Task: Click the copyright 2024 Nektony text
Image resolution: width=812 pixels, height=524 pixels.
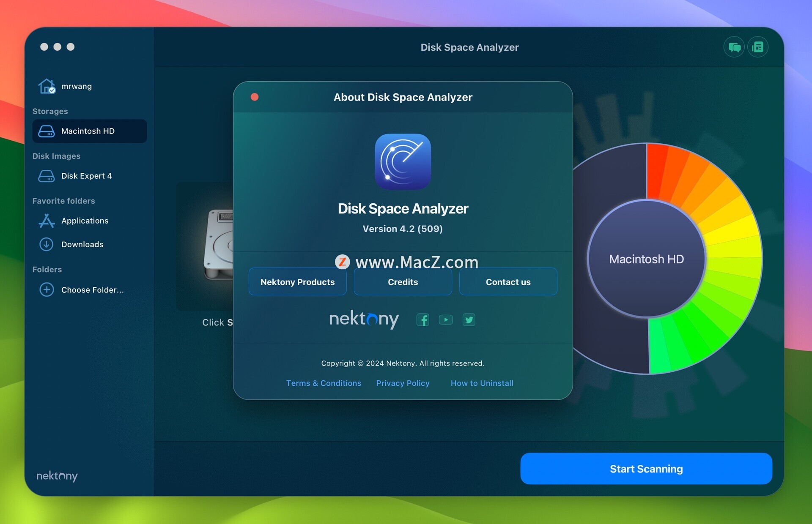Action: click(x=403, y=363)
